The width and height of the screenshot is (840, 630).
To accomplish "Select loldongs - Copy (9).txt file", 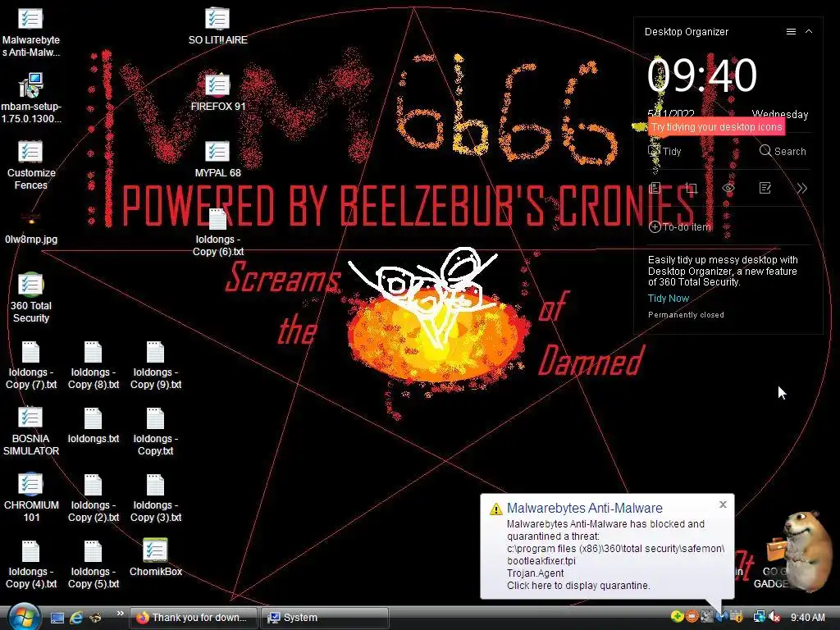I will [155, 364].
